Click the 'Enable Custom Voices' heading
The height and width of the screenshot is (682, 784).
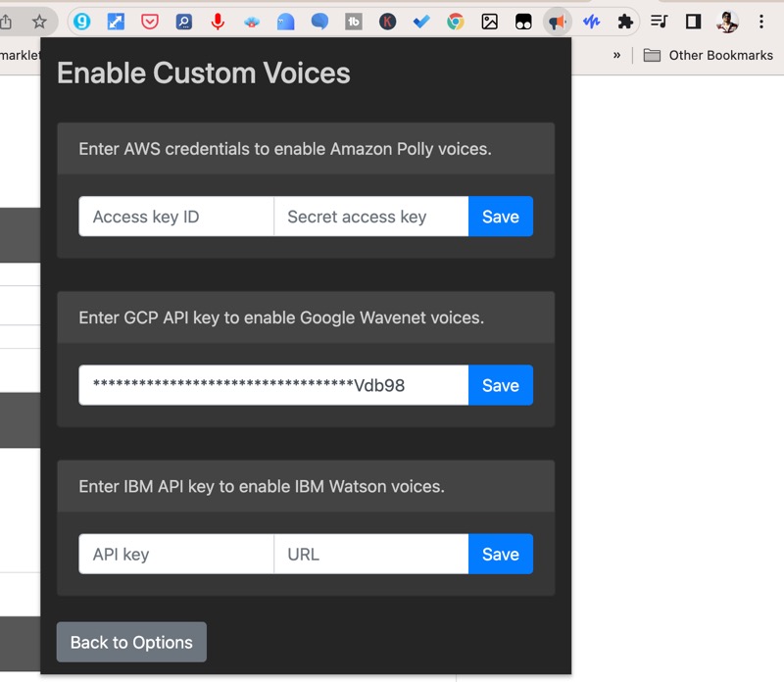204,73
